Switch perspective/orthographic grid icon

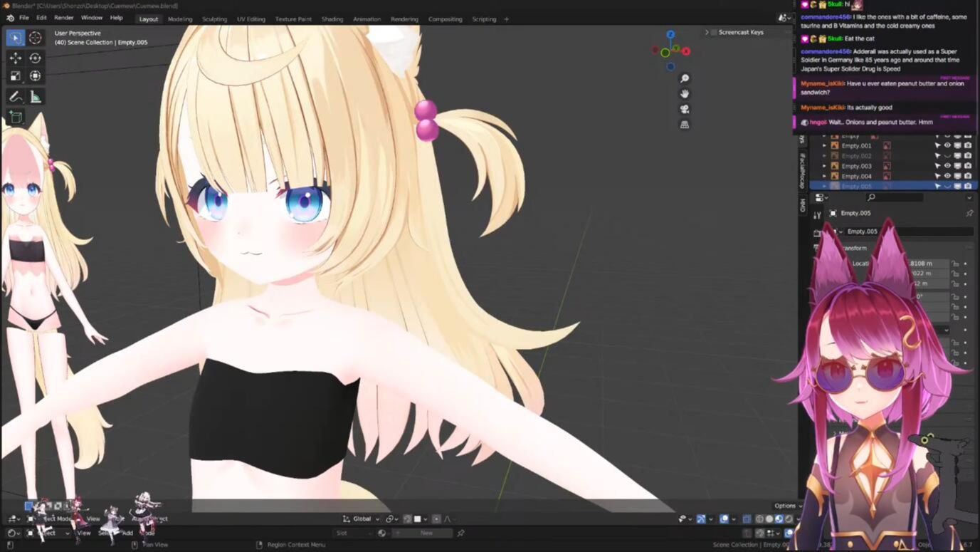685,125
